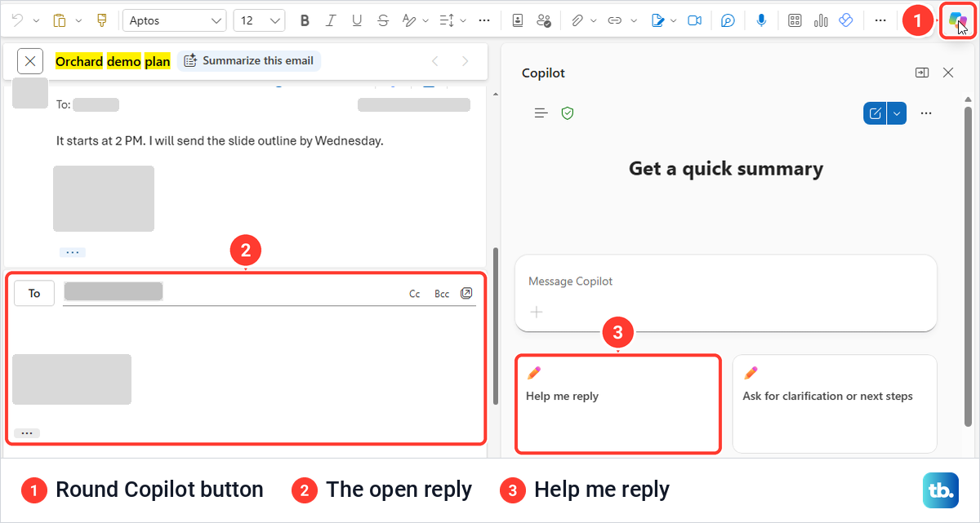The height and width of the screenshot is (523, 980).
Task: Open the Aptos font name dropdown
Action: tap(174, 20)
